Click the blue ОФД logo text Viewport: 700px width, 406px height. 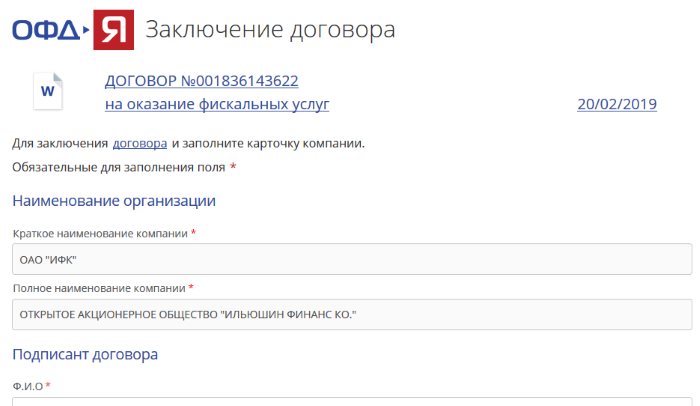click(46, 30)
